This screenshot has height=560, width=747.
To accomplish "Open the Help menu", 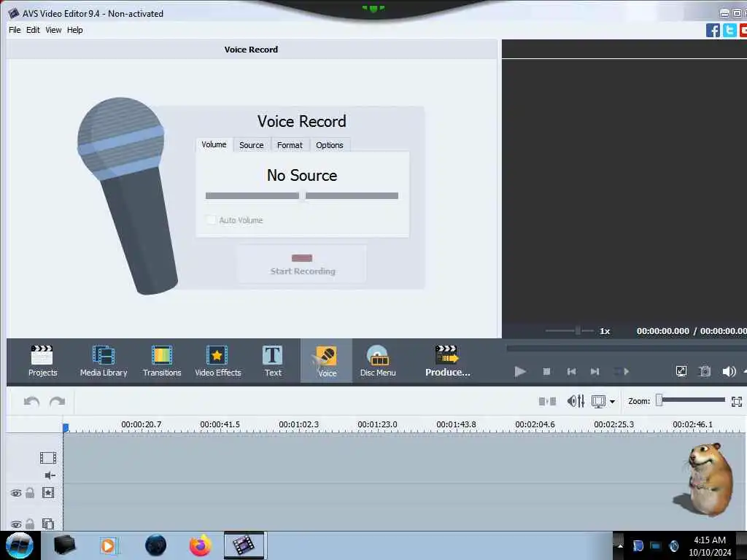I will (75, 29).
